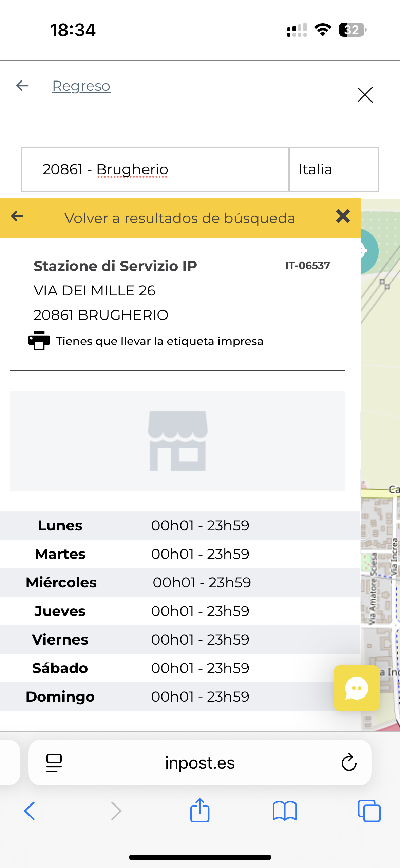
Task: Open the Regreso link
Action: point(81,86)
